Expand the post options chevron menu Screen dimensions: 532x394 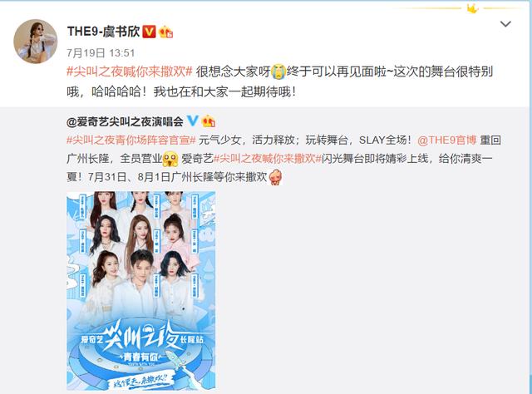pos(505,24)
